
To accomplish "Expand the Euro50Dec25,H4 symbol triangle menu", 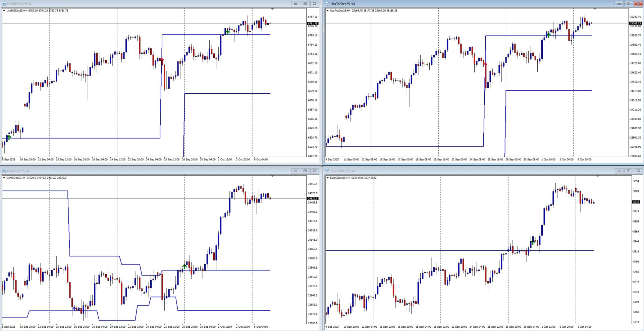I will 327,178.
